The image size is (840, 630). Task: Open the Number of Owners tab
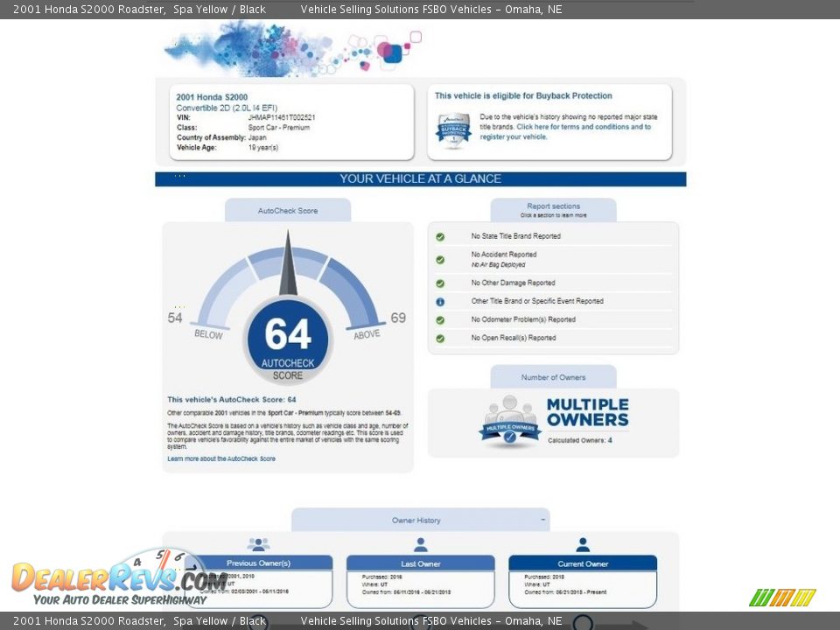click(x=553, y=377)
